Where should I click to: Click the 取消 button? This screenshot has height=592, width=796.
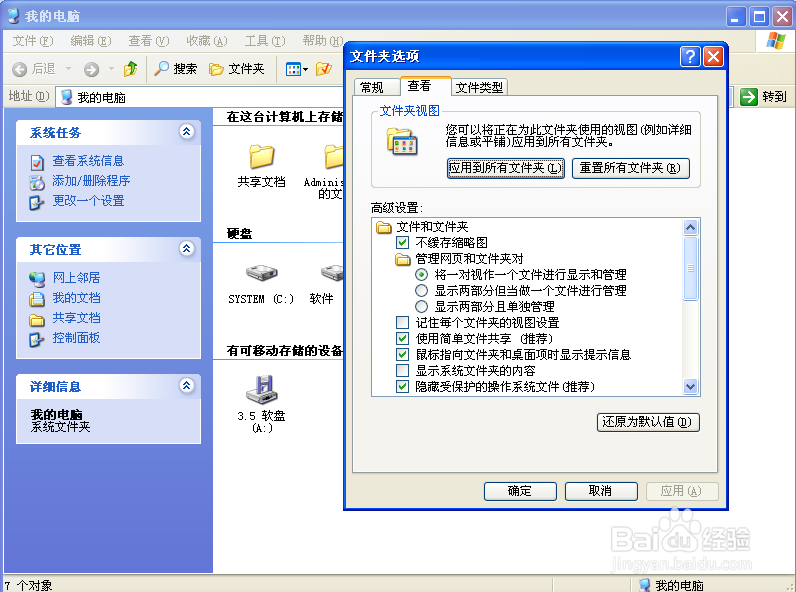point(601,491)
